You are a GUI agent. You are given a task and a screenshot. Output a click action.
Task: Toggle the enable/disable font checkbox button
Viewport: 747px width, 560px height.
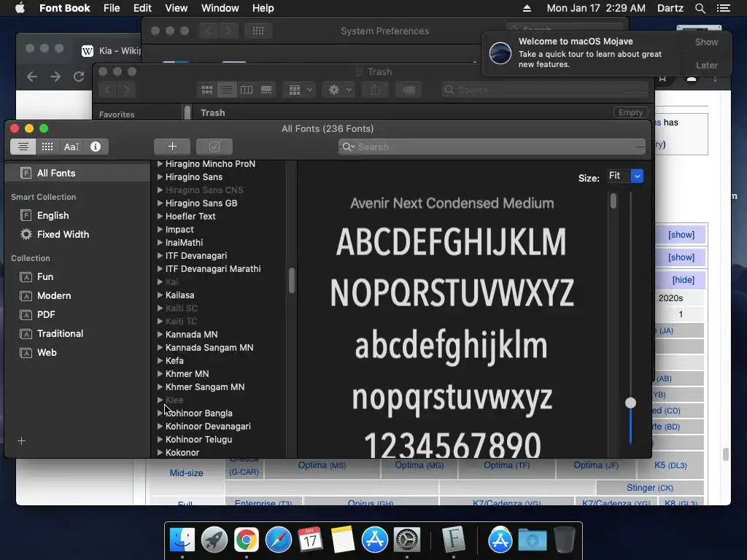214,147
